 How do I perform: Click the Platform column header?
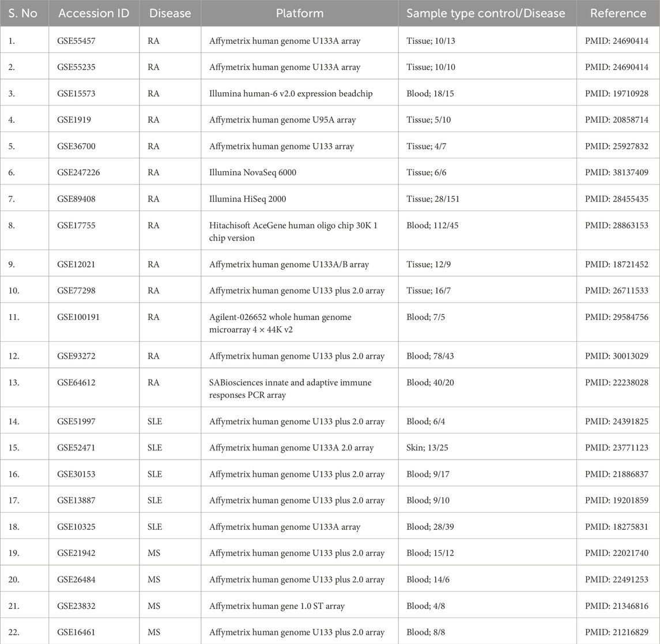coord(299,13)
